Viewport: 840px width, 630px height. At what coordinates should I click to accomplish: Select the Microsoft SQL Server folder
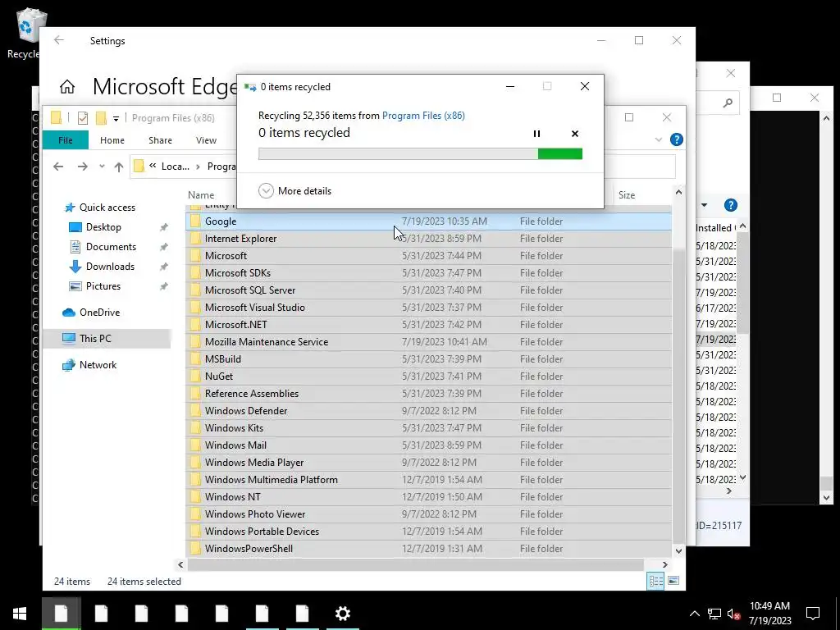point(250,290)
